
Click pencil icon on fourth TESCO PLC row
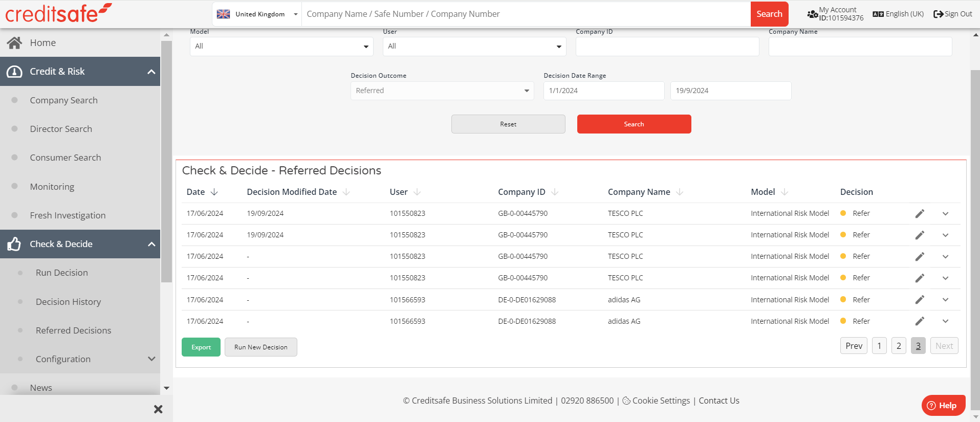pos(920,278)
